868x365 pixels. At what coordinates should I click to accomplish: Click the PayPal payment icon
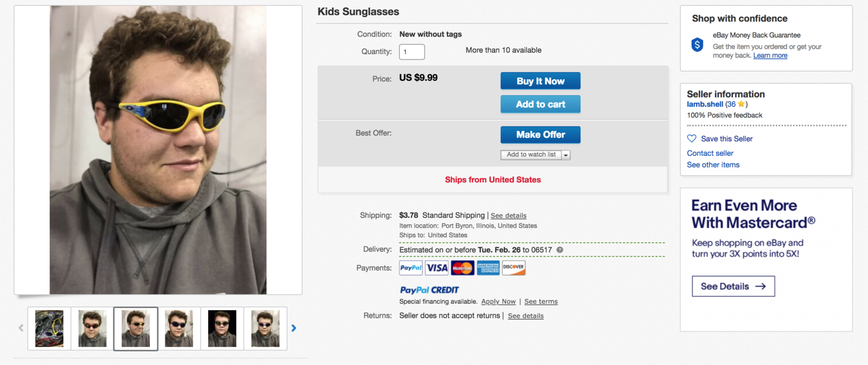coord(411,268)
